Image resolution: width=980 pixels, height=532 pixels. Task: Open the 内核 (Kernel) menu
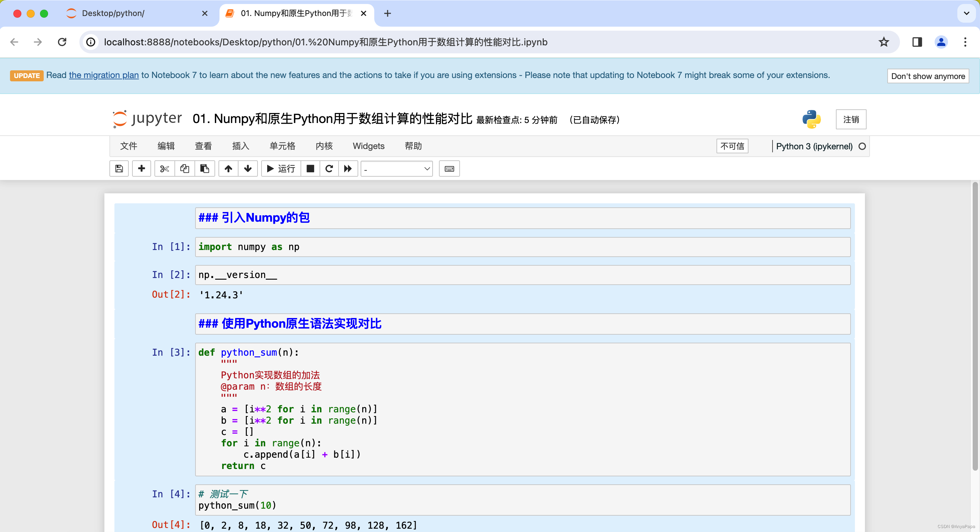coord(323,146)
